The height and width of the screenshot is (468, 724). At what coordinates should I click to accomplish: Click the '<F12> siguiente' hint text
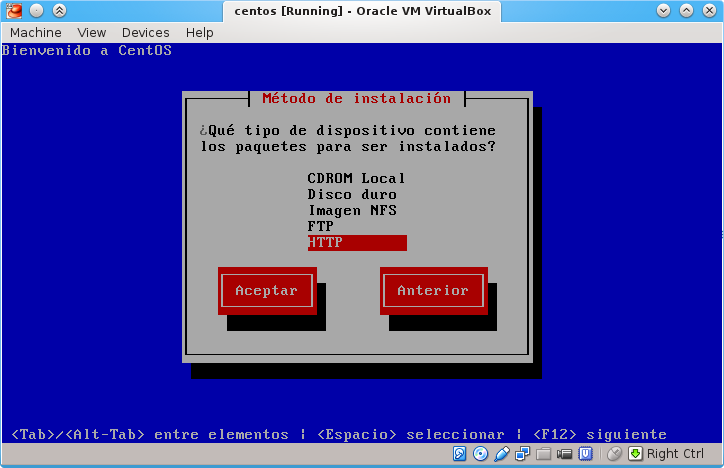pyautogui.click(x=600, y=435)
